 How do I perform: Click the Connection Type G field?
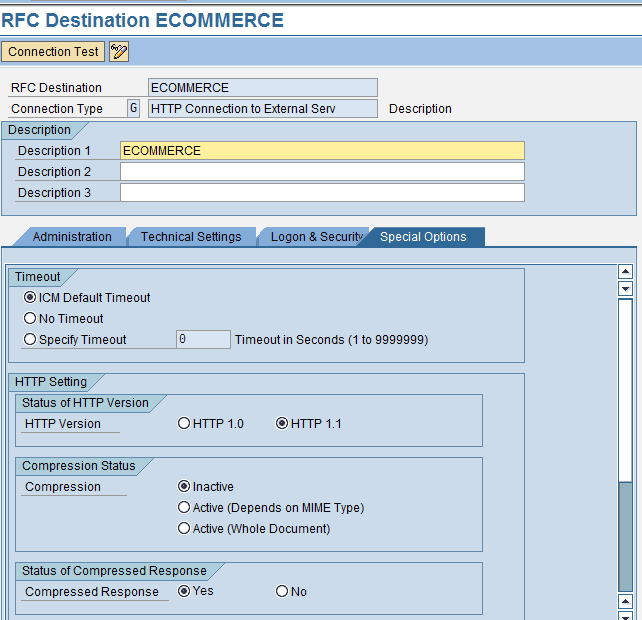(133, 109)
